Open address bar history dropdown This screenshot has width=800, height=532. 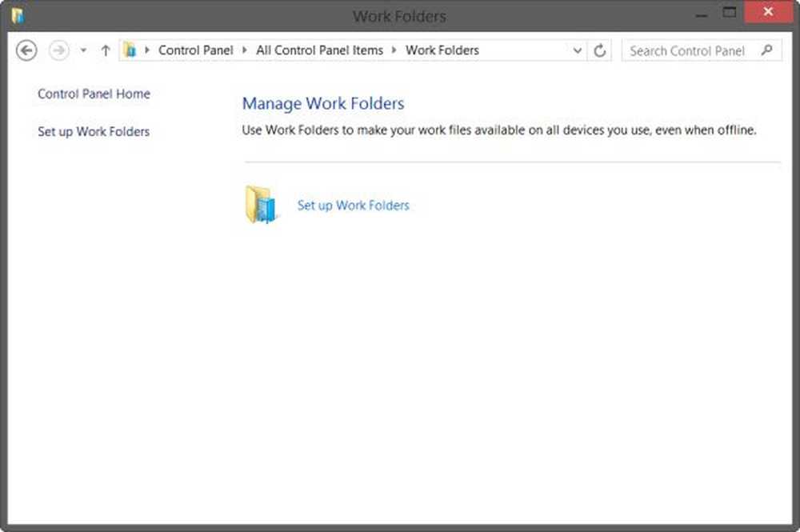pos(577,50)
